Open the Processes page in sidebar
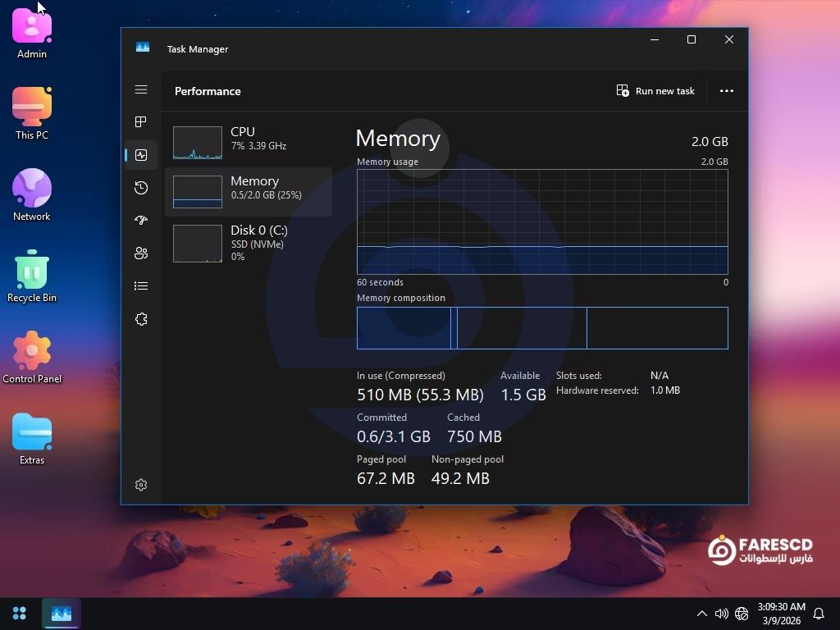840x630 pixels. [141, 122]
